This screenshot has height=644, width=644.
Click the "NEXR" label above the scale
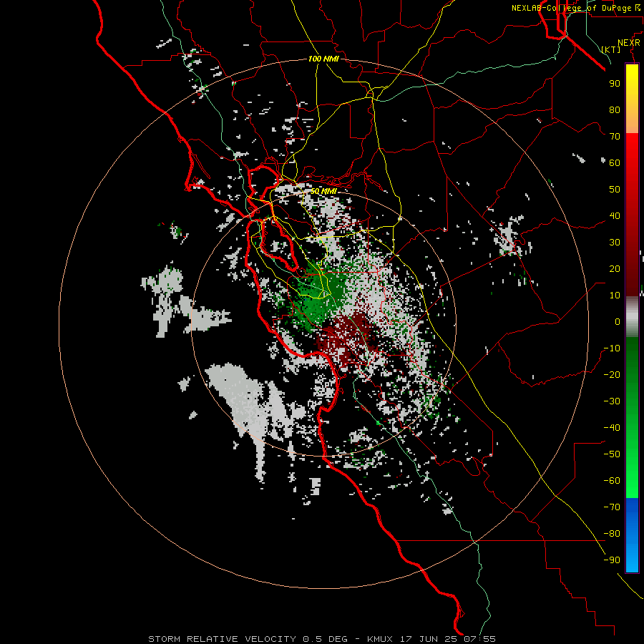[629, 43]
